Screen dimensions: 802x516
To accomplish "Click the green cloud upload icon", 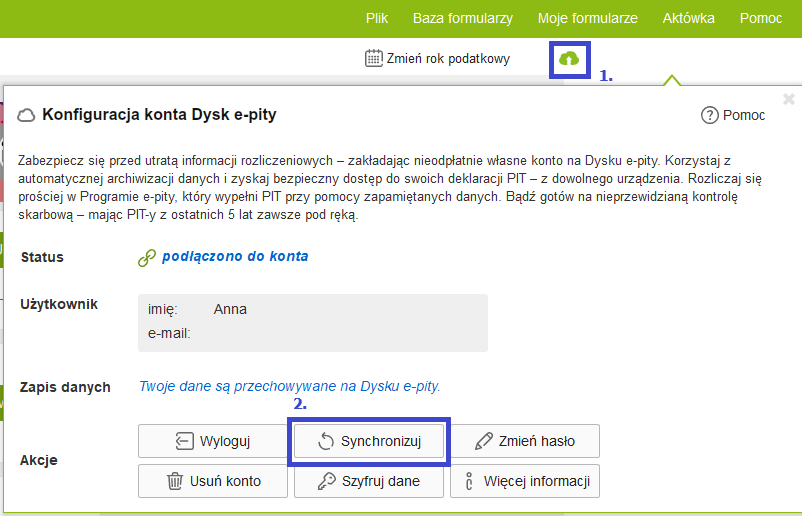I will tap(569, 59).
